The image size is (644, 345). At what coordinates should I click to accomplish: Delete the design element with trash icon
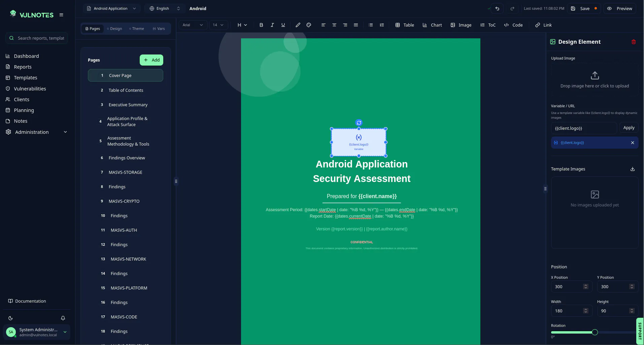click(634, 42)
